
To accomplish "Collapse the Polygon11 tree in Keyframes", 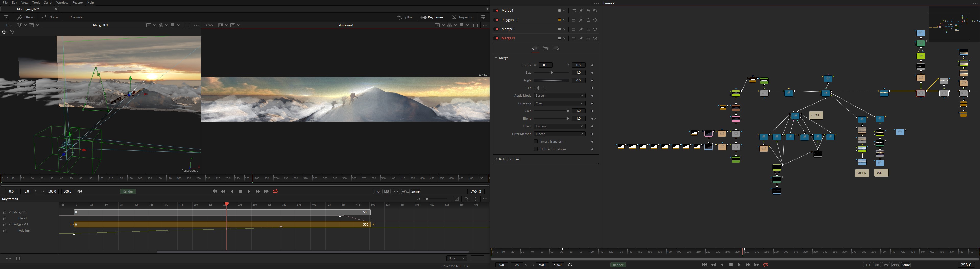I will 9,225.
